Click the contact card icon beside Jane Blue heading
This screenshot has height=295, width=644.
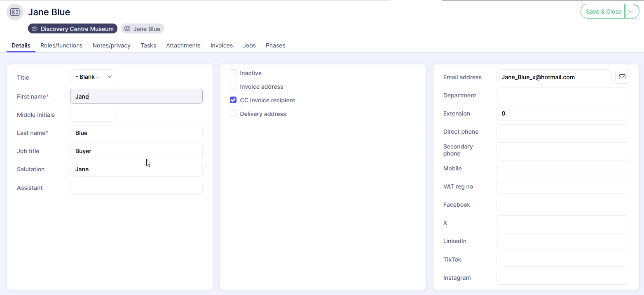point(15,12)
